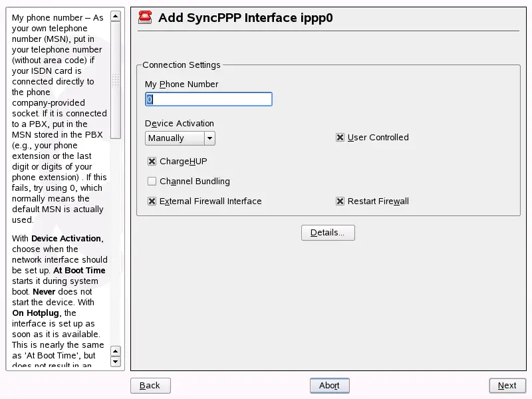The width and height of the screenshot is (532, 399).
Task: Uncheck External Firewall Interface
Action: [152, 201]
